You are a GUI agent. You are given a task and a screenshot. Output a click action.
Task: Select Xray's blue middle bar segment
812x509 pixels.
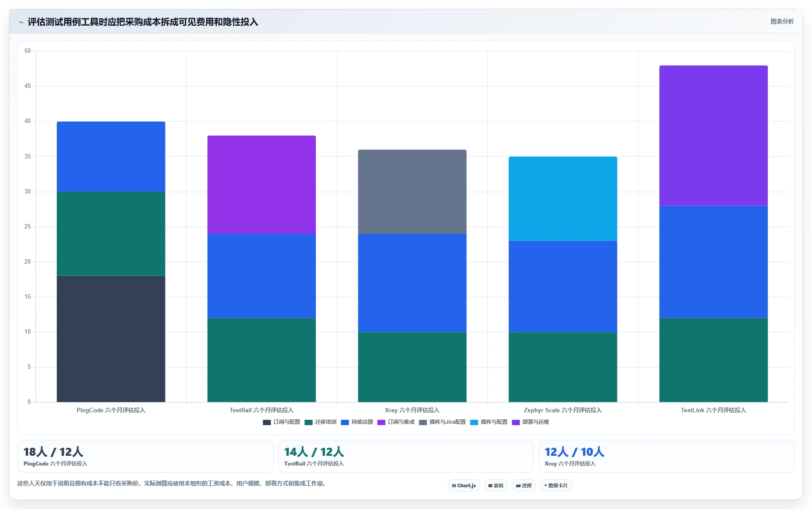[412, 283]
